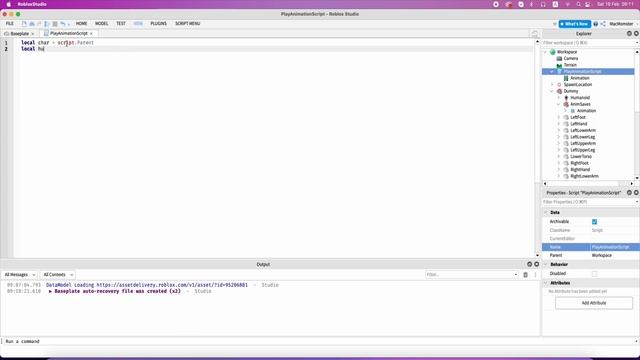This screenshot has height=360, width=640.
Task: Undock the Properties panel
Action: 629,193
